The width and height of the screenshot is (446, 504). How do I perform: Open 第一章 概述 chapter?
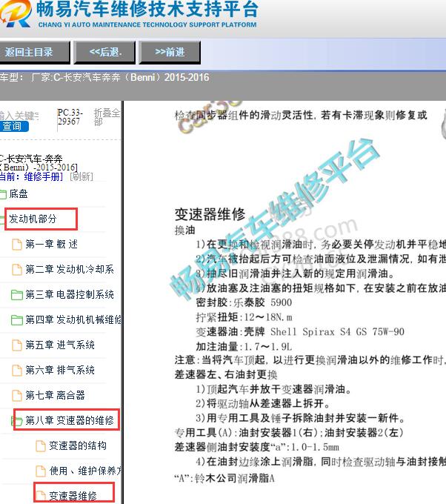click(51, 244)
